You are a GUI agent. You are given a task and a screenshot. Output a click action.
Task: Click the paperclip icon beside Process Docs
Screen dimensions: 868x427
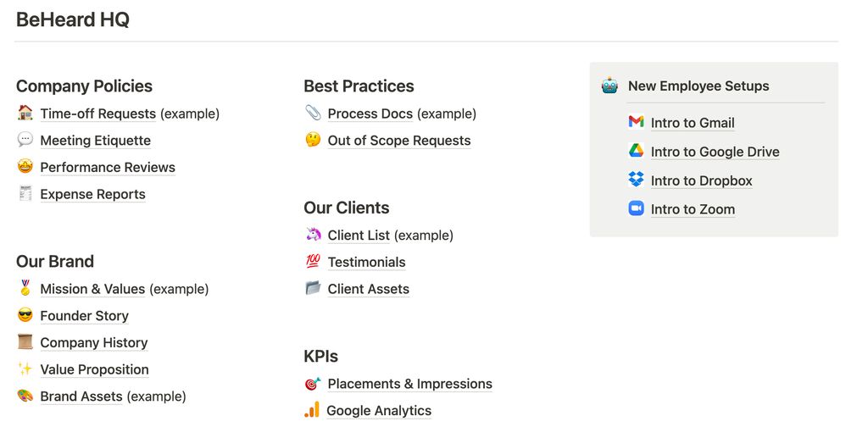[x=313, y=113]
